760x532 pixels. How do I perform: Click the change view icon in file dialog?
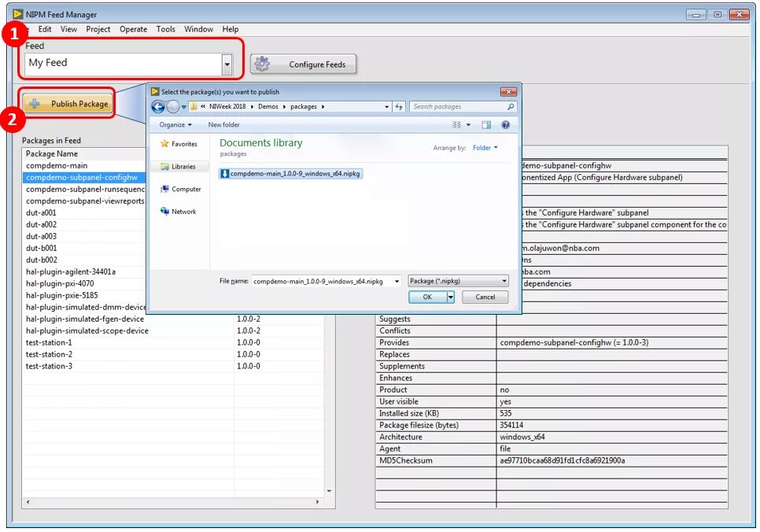tap(456, 125)
